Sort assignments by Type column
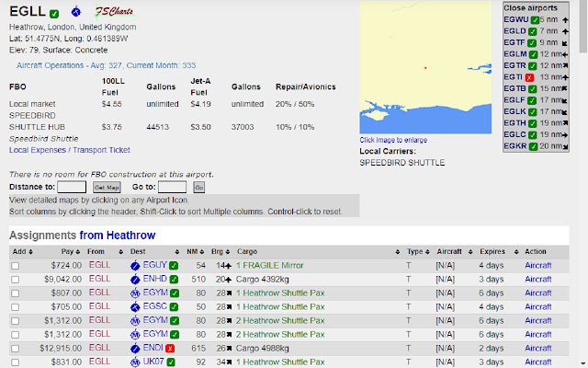 pos(418,251)
